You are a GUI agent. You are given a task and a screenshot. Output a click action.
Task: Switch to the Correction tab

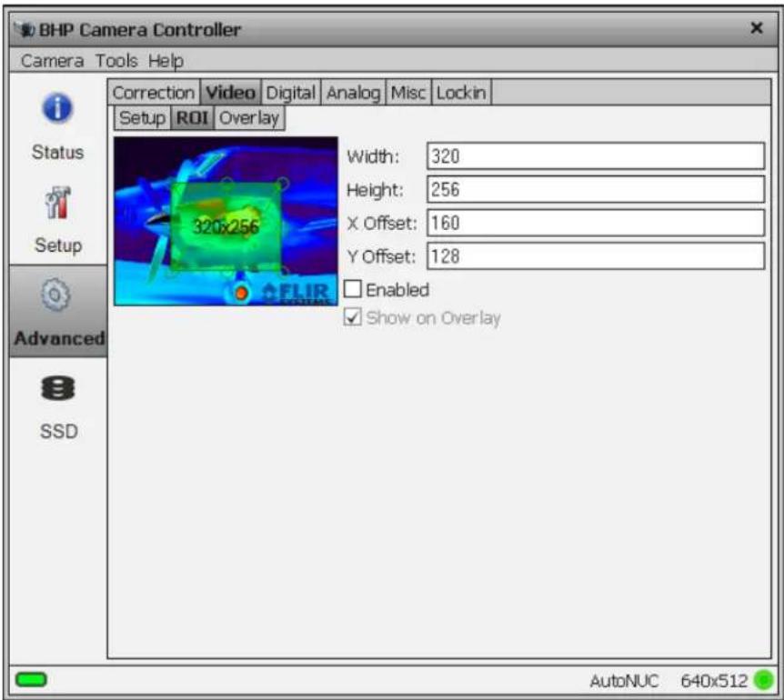point(154,93)
